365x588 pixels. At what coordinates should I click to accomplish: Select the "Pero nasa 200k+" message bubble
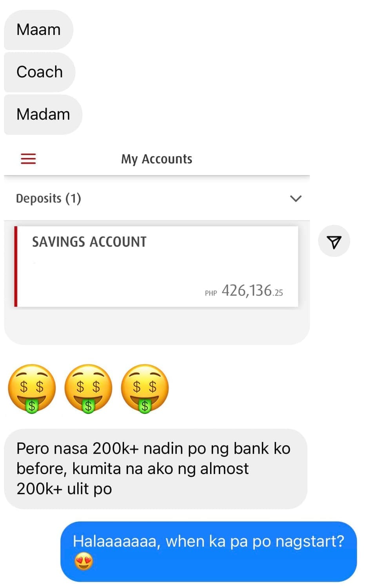[x=156, y=469]
